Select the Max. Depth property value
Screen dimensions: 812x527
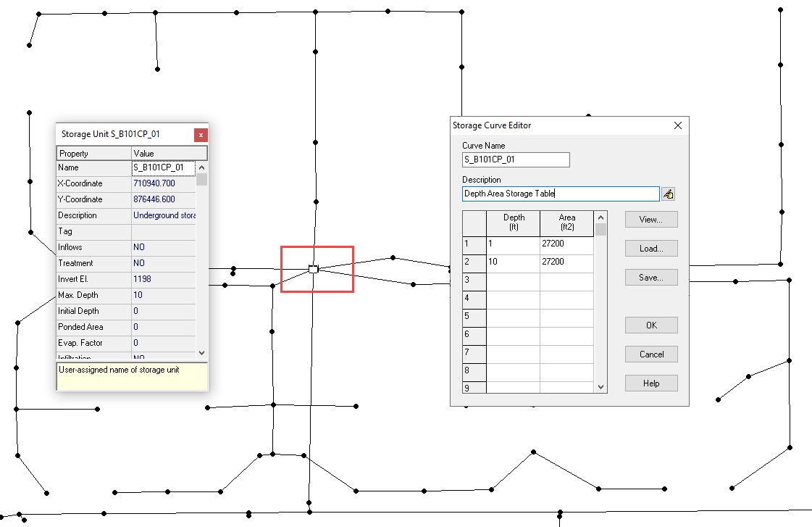163,295
